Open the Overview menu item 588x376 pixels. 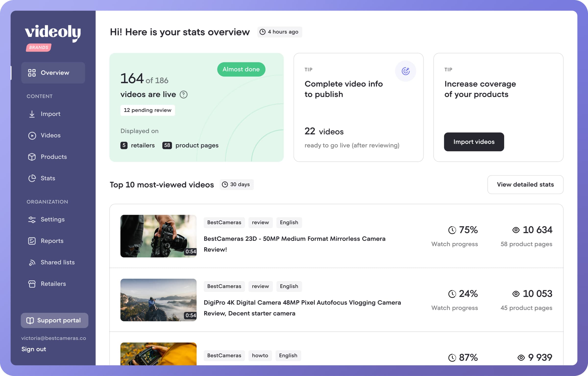tap(53, 73)
